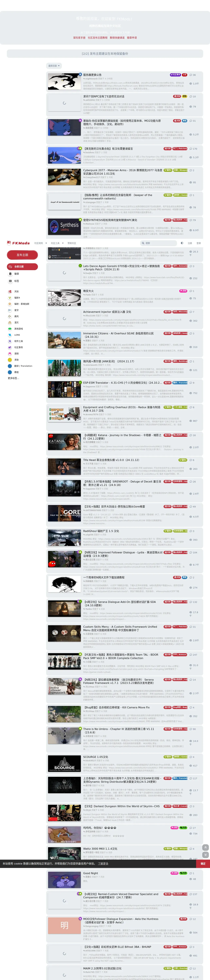Screen dimensions: 210x980
Task: Expand the 社区规则 dropdown in the header
Action: click(40, 243)
